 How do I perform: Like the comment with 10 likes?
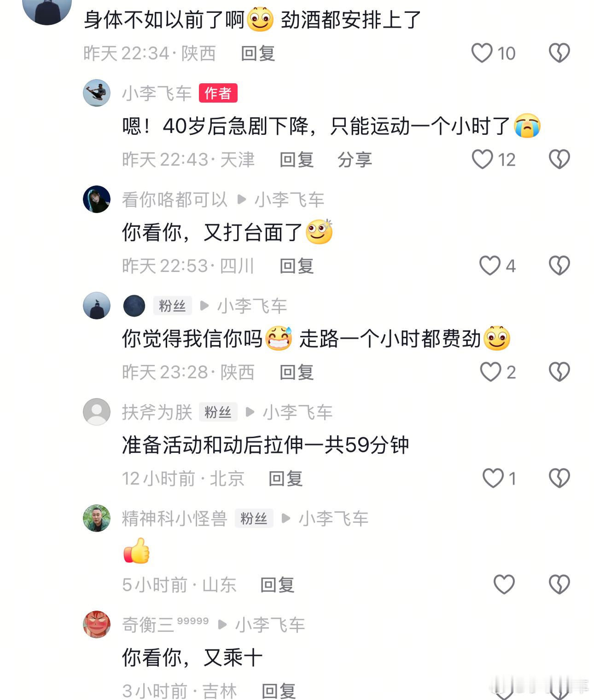(482, 53)
